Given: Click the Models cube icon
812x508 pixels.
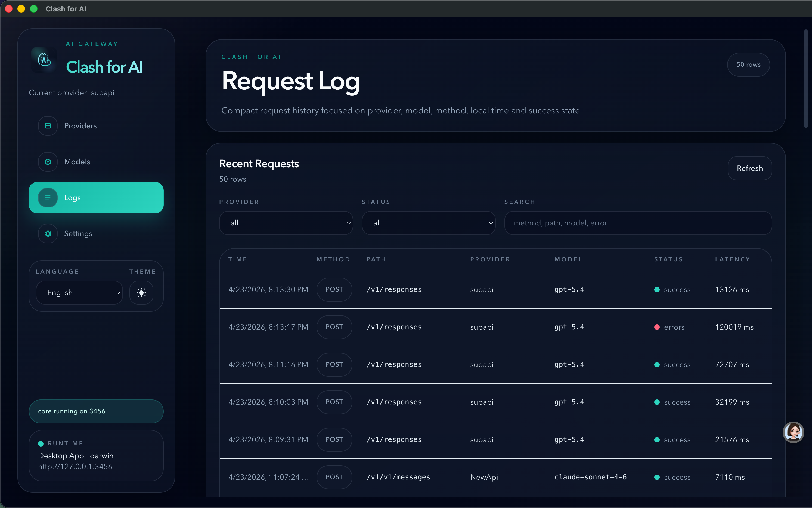Looking at the screenshot, I should click(48, 162).
